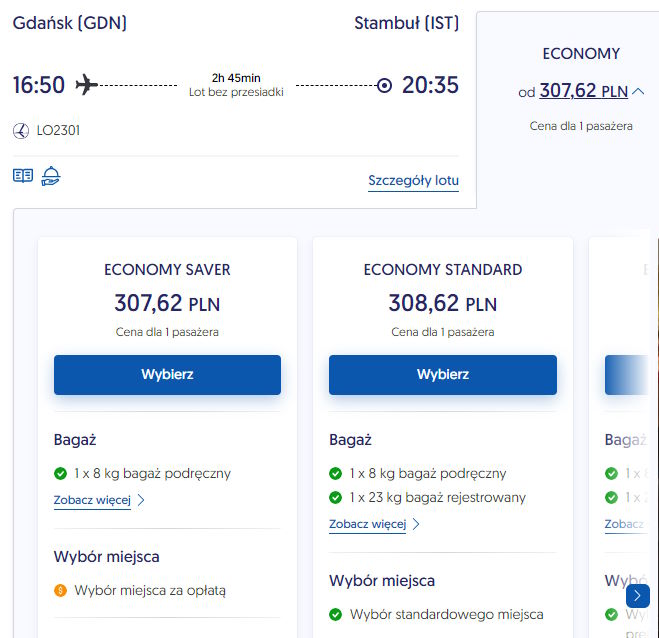Click green check by Economy Saver hand baggage

60,473
